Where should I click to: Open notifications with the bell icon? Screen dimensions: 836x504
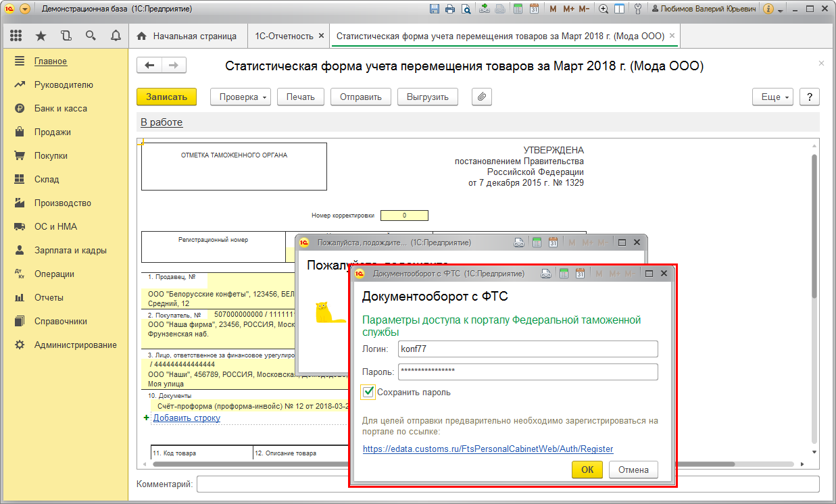tap(115, 36)
